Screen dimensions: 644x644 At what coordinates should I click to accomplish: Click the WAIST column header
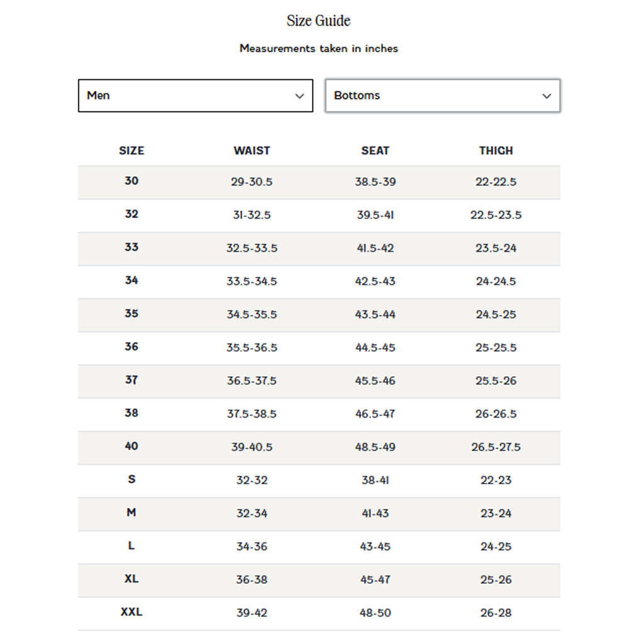point(252,151)
